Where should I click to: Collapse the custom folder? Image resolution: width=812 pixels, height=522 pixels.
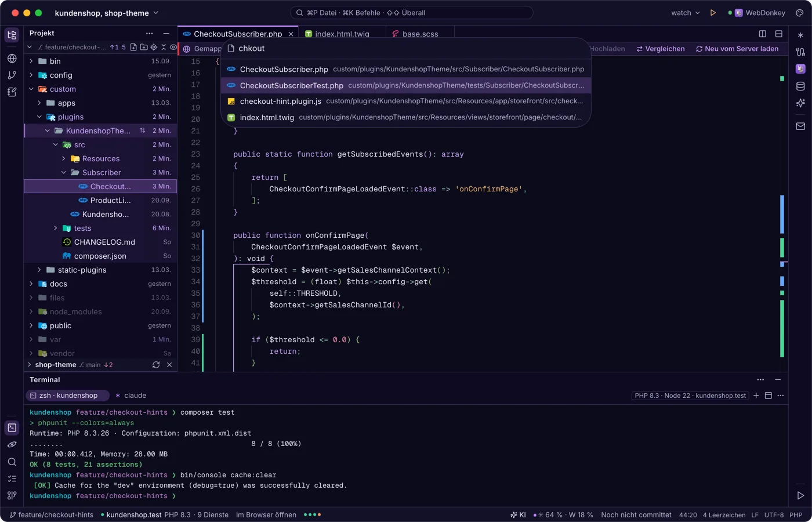coord(31,89)
